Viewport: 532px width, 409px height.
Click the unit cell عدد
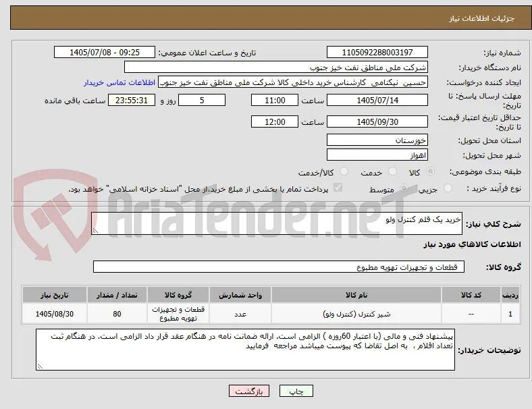point(240,314)
